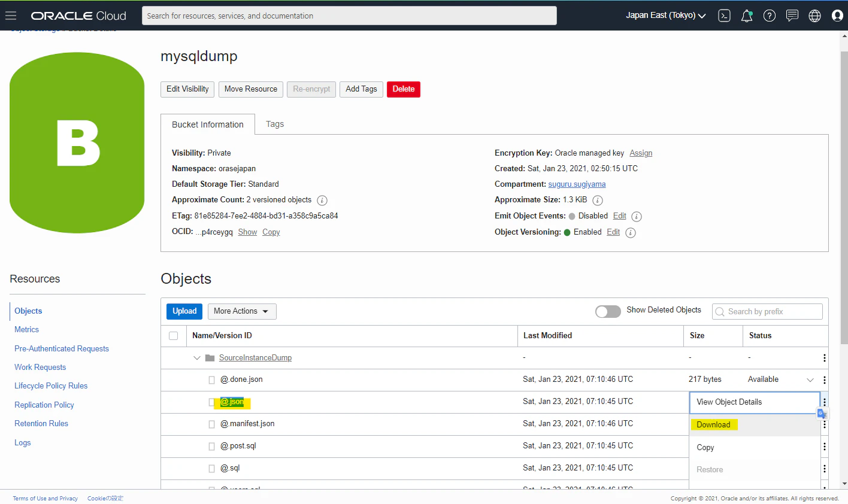848x504 pixels.
Task: Open the suguru.sugiyama compartment link
Action: click(x=577, y=184)
